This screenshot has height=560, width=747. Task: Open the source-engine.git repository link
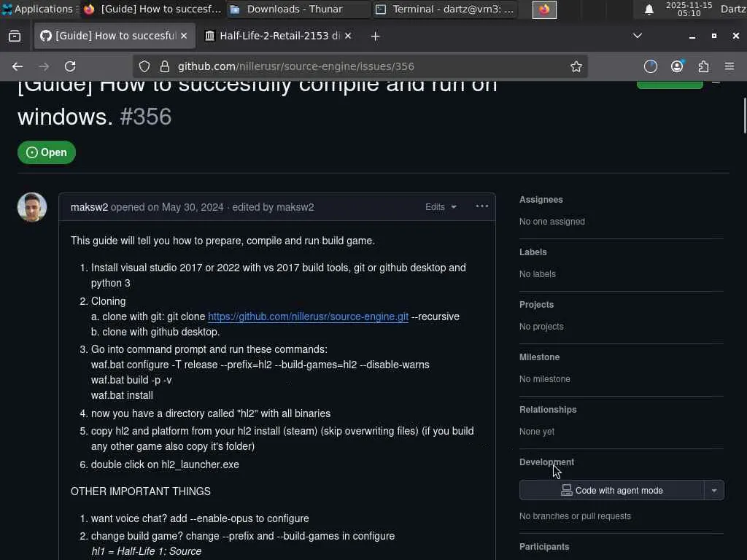[309, 316]
